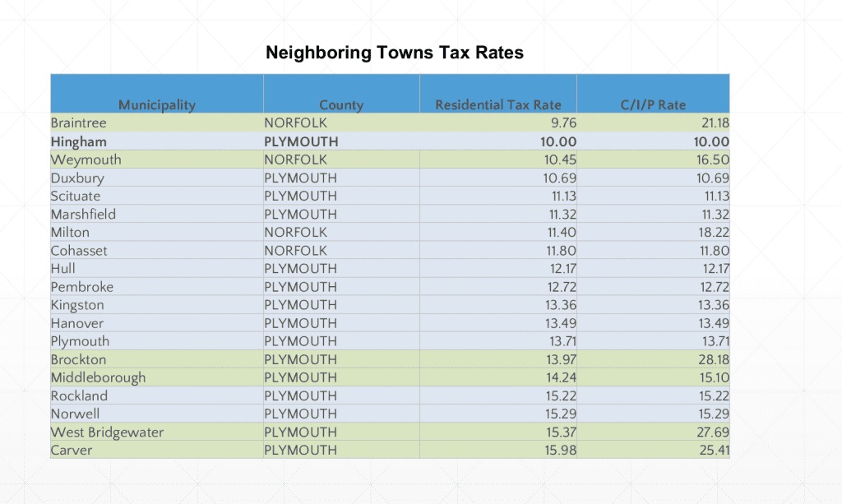The width and height of the screenshot is (842, 504).
Task: Click the County column header
Action: click(x=340, y=104)
